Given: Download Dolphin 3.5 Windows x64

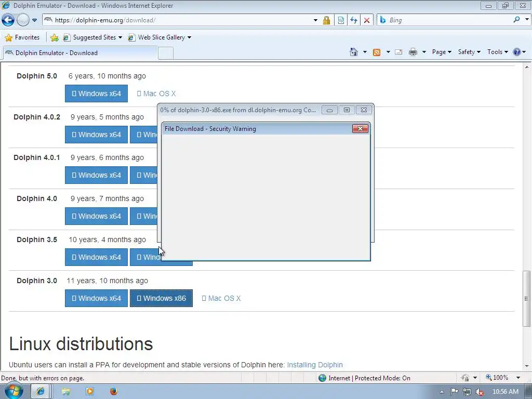Looking at the screenshot, I should (96, 258).
